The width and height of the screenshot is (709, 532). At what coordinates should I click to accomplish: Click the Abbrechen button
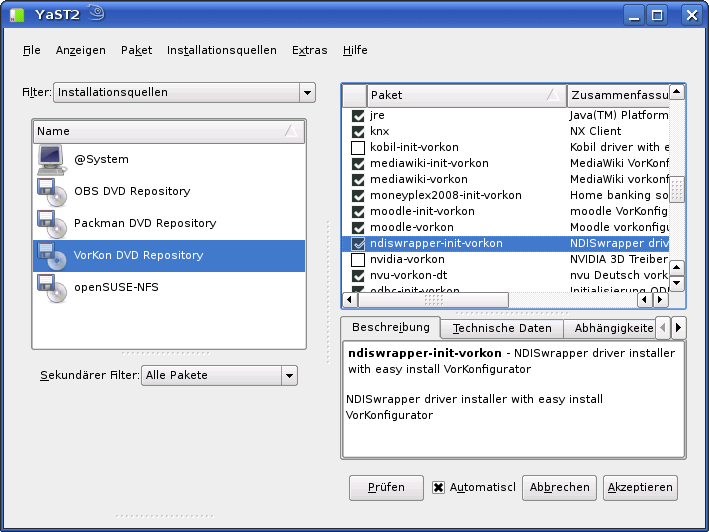(x=559, y=488)
